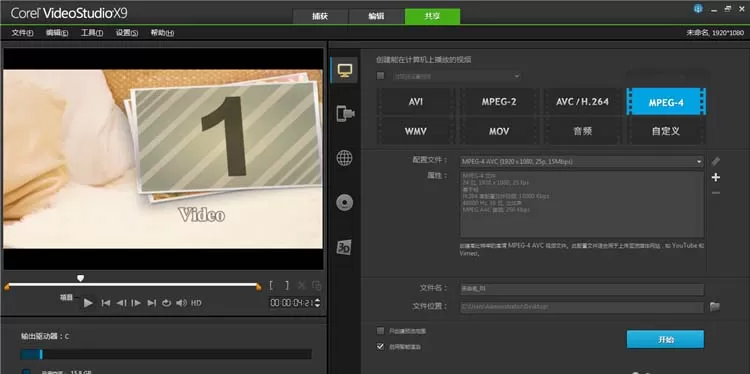Step to the previous frame
Viewport: 750px width, 374px height.
click(121, 303)
